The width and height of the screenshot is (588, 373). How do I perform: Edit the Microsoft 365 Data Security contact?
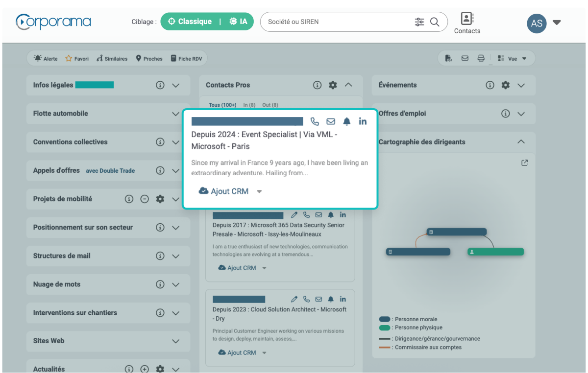[x=294, y=215]
